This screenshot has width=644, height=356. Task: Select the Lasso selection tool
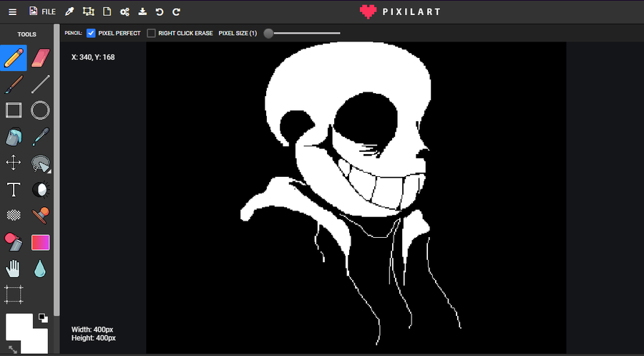click(40, 163)
